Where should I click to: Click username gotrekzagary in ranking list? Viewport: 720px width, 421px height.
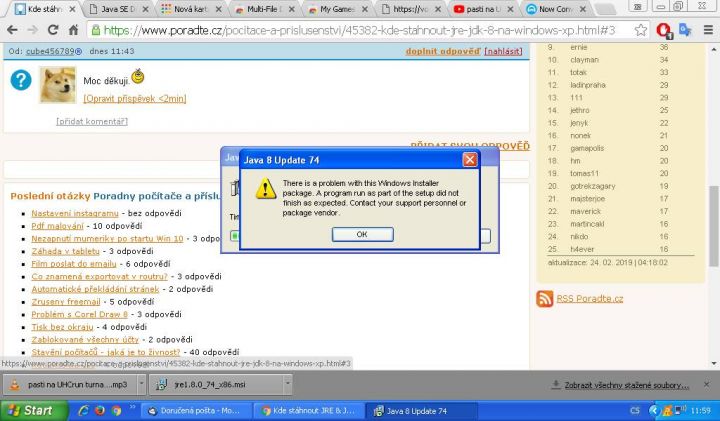(593, 186)
